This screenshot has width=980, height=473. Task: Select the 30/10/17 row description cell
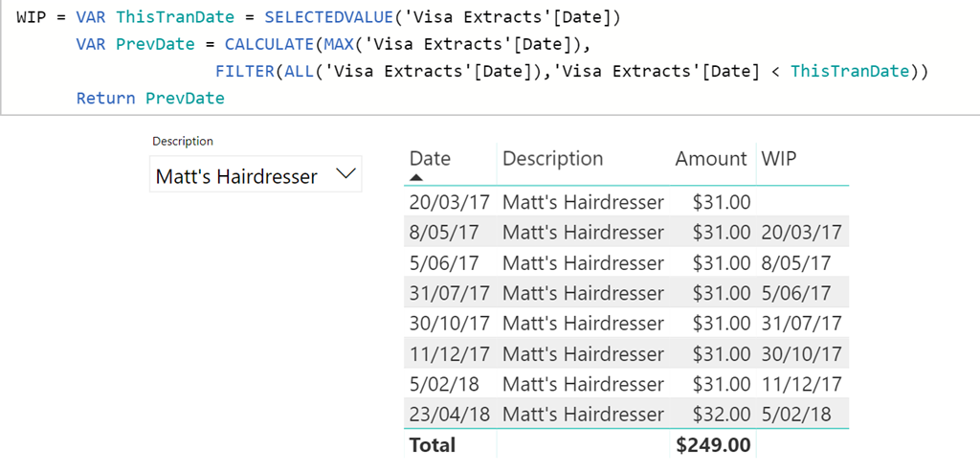[x=583, y=324]
